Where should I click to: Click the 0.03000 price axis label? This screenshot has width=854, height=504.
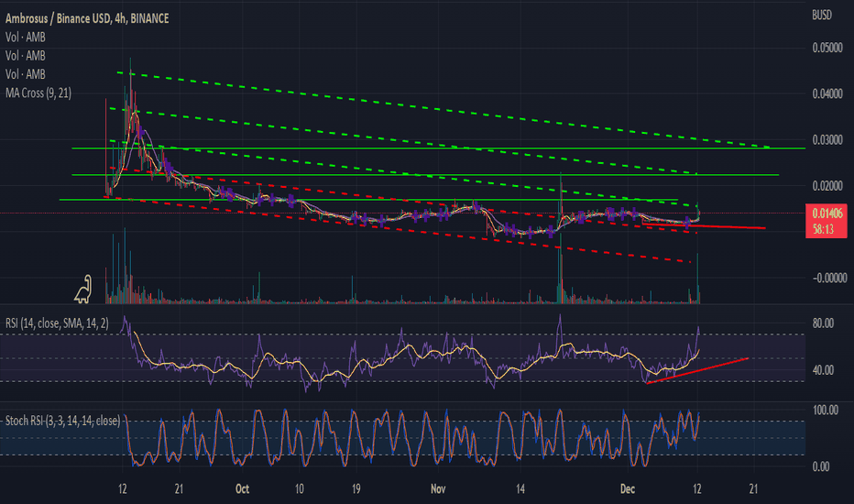827,140
